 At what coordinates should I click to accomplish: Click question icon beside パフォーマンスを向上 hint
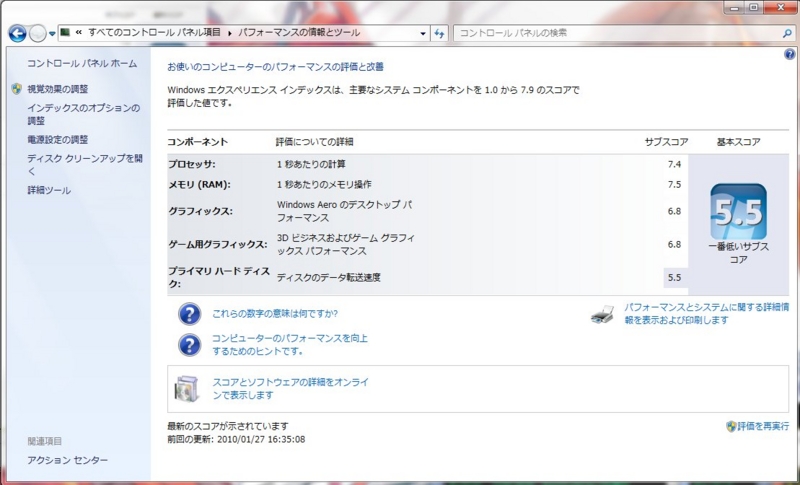tap(189, 345)
